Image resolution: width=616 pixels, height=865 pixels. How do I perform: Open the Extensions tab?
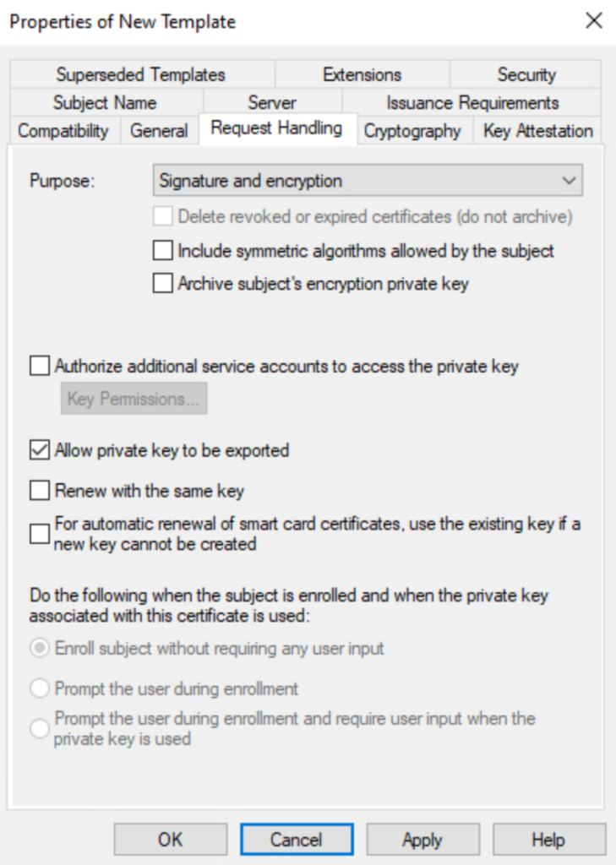click(362, 74)
